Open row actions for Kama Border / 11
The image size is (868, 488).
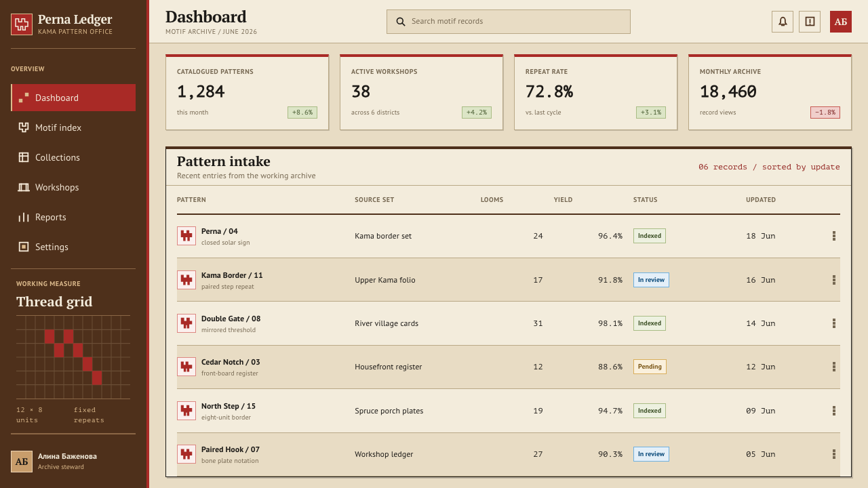tap(833, 280)
